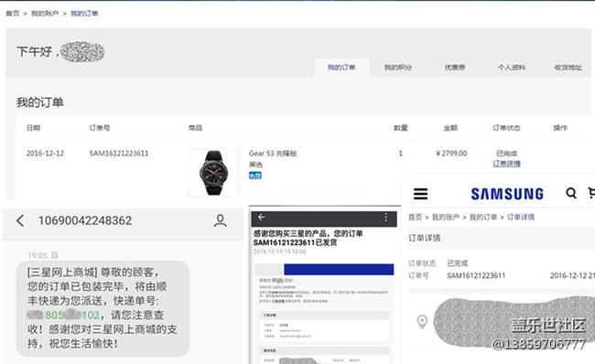The width and height of the screenshot is (595, 364).
Task: Click the order date 2016-12-12
Action: (x=45, y=153)
